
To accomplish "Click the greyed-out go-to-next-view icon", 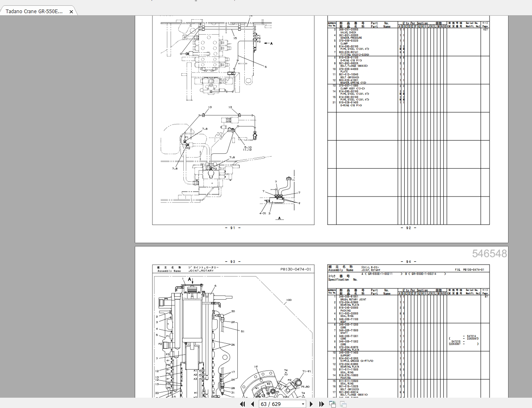I will pyautogui.click(x=343, y=404).
